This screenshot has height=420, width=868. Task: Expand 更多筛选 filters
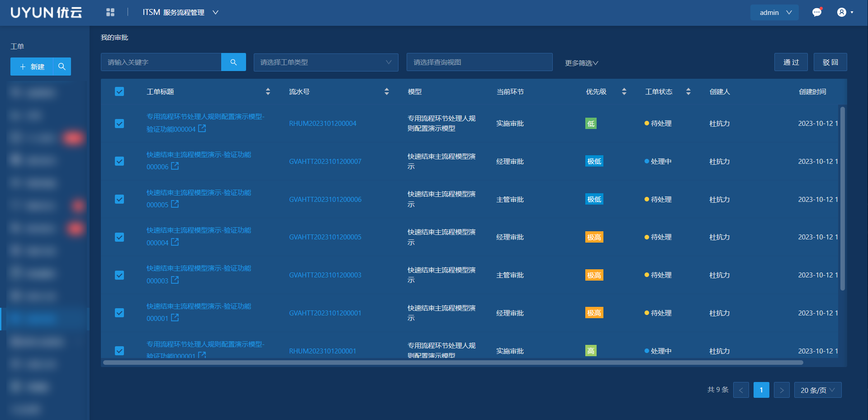pos(581,63)
